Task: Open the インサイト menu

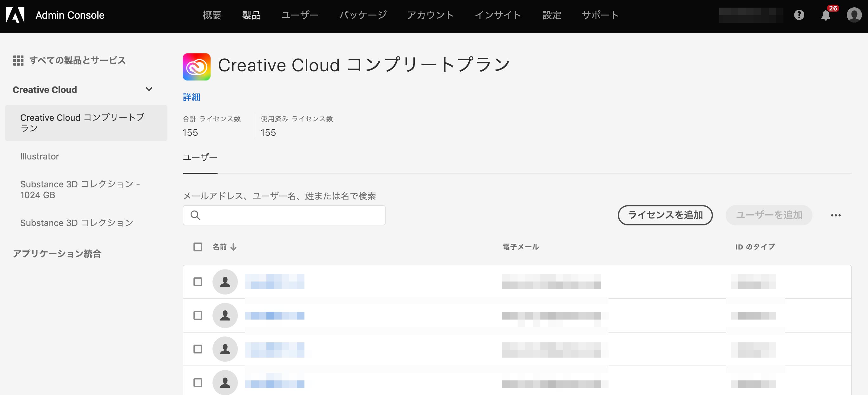Action: (498, 15)
